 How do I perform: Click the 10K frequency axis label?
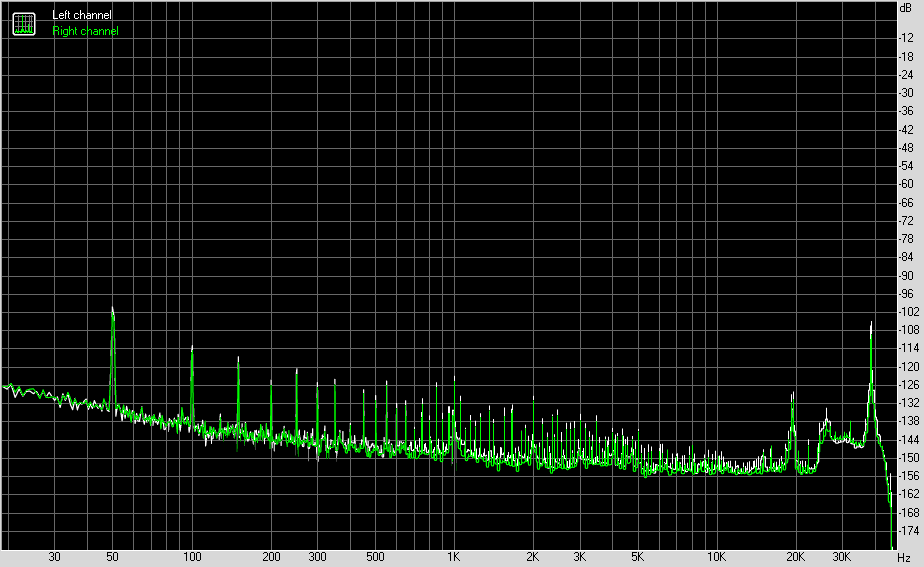[717, 557]
